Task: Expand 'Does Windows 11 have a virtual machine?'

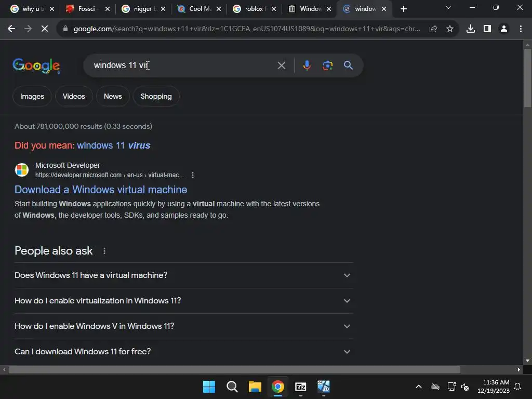Action: coord(183,275)
